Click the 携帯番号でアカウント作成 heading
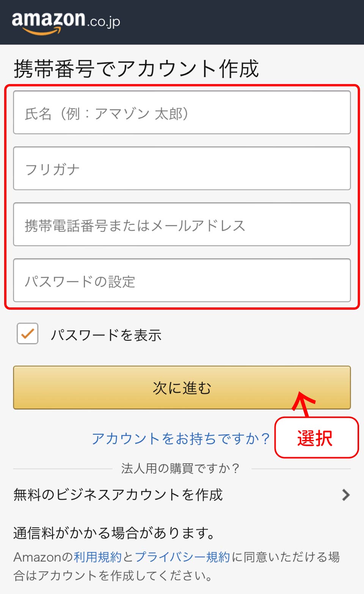The width and height of the screenshot is (364, 594). [136, 69]
